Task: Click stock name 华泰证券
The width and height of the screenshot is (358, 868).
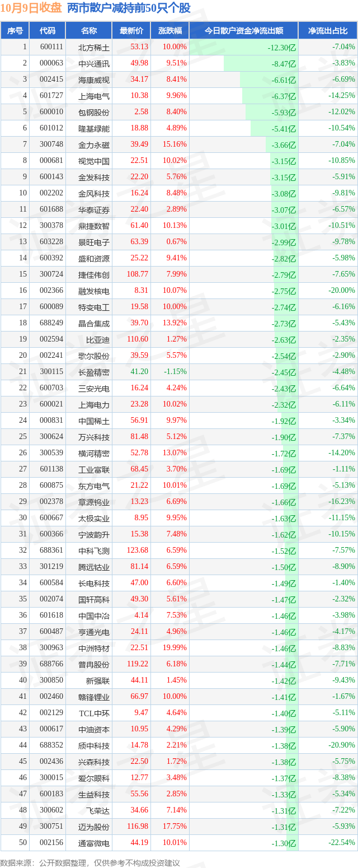Action: pos(94,209)
